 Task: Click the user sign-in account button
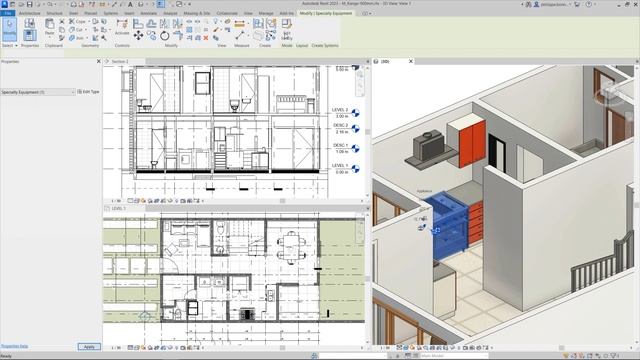click(x=552, y=4)
